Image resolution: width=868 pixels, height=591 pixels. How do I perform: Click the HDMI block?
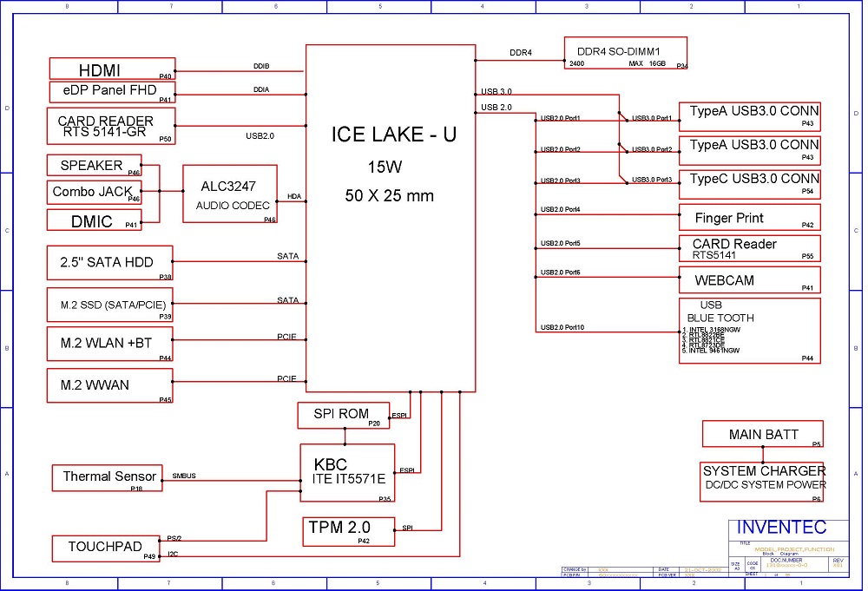tap(112, 69)
